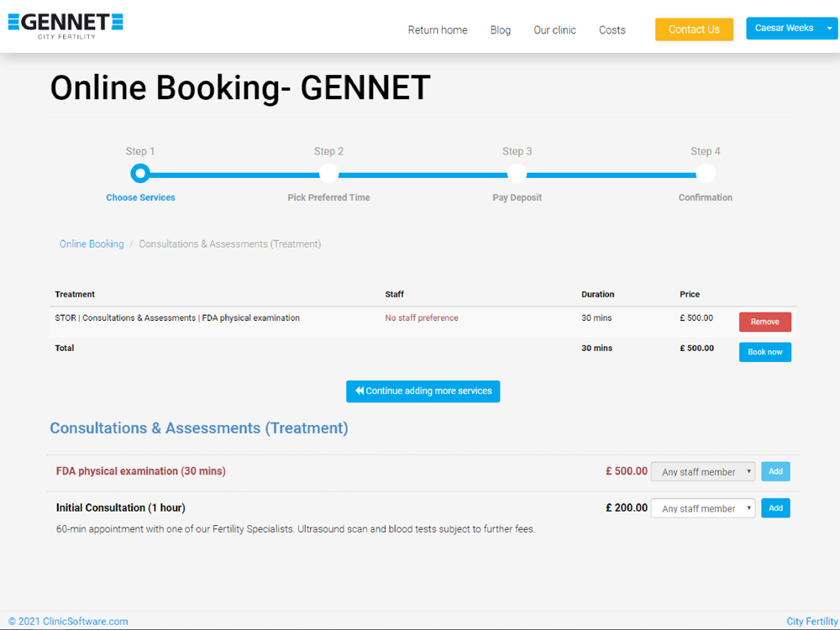840x630 pixels.
Task: Click the Consultations & Assessments (Treatment) breadcrumb
Action: [230, 244]
